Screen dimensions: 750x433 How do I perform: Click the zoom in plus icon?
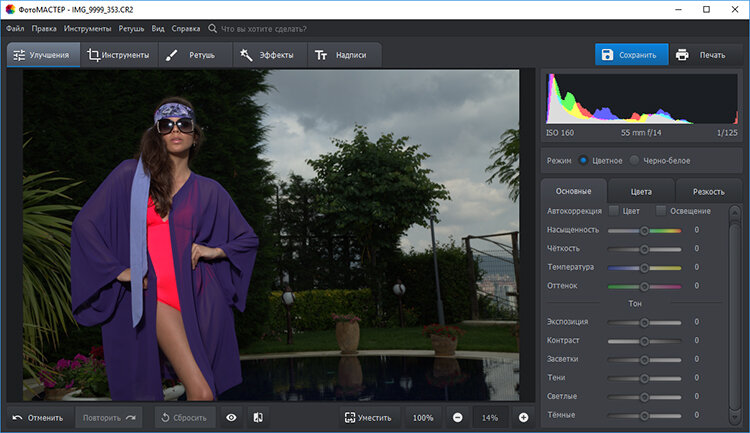pos(523,417)
